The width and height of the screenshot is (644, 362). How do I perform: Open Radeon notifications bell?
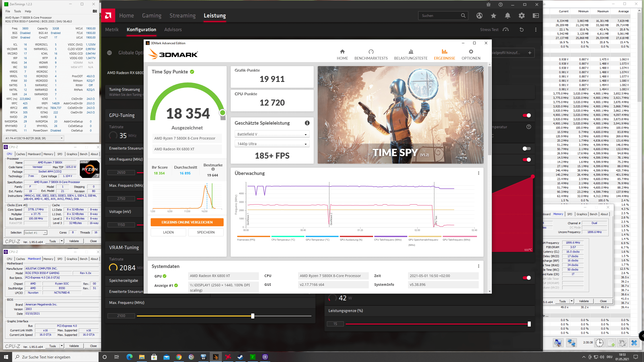508,16
